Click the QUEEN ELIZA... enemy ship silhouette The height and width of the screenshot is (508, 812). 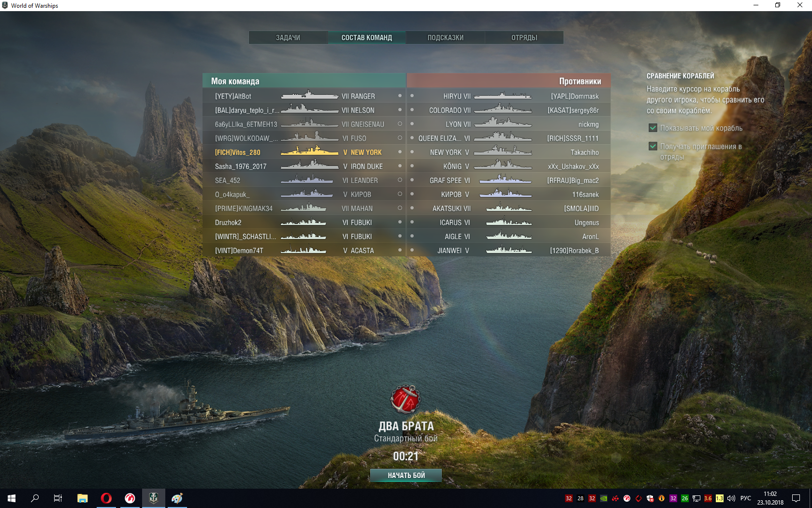(503, 137)
